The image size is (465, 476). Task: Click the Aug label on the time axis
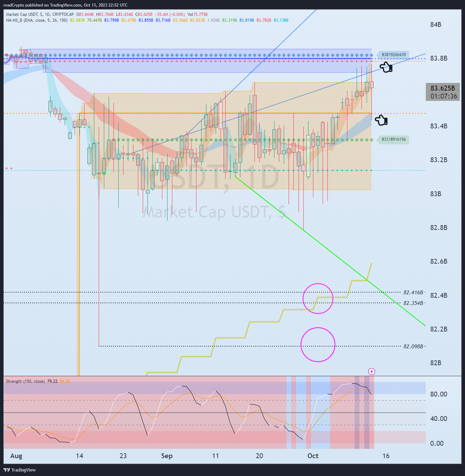pyautogui.click(x=16, y=456)
